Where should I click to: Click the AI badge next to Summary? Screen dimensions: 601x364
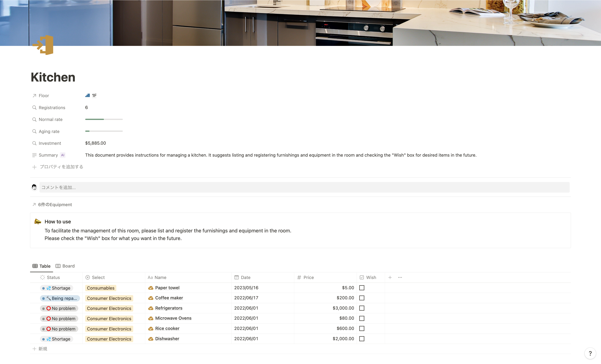pos(63,155)
